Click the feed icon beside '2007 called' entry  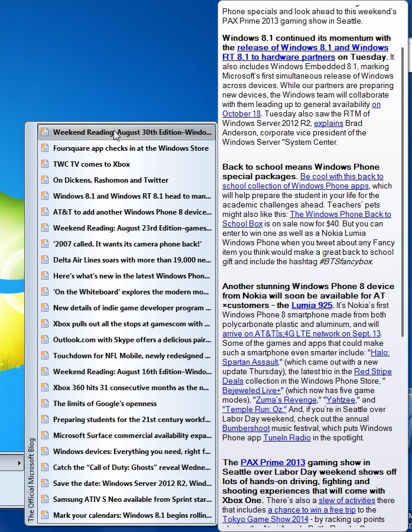(x=45, y=244)
